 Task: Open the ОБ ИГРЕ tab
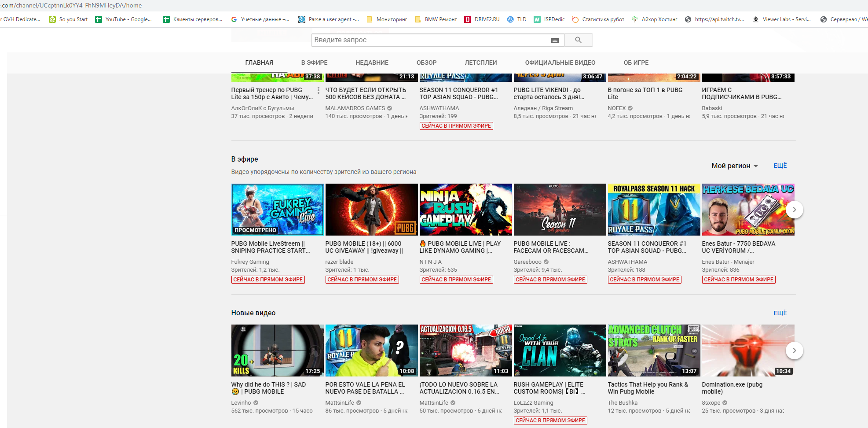coord(636,63)
